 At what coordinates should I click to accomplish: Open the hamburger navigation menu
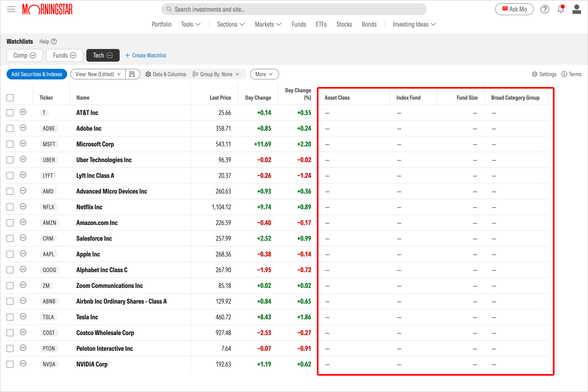pyautogui.click(x=11, y=9)
